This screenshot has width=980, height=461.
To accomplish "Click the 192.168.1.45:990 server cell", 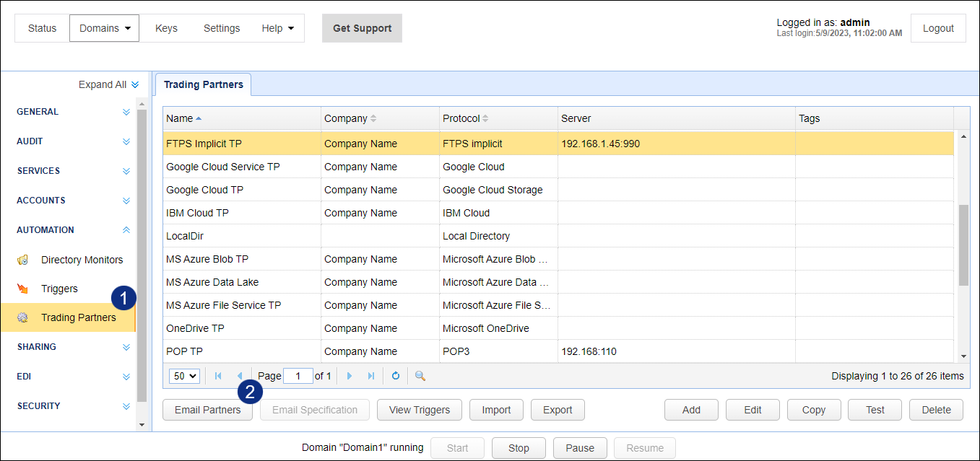I will [x=677, y=144].
